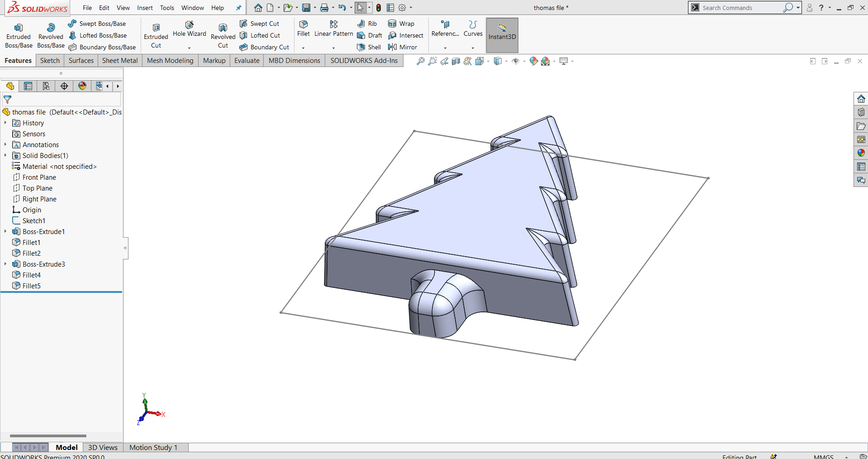Click the Rib tool

pyautogui.click(x=367, y=24)
